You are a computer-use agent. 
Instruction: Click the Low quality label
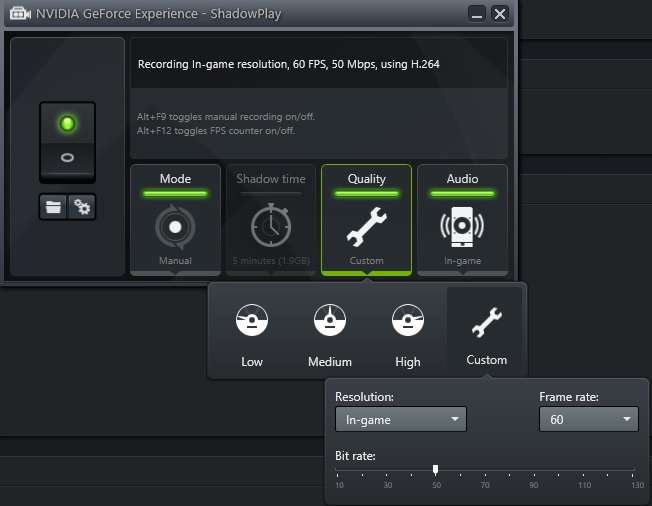coord(252,362)
